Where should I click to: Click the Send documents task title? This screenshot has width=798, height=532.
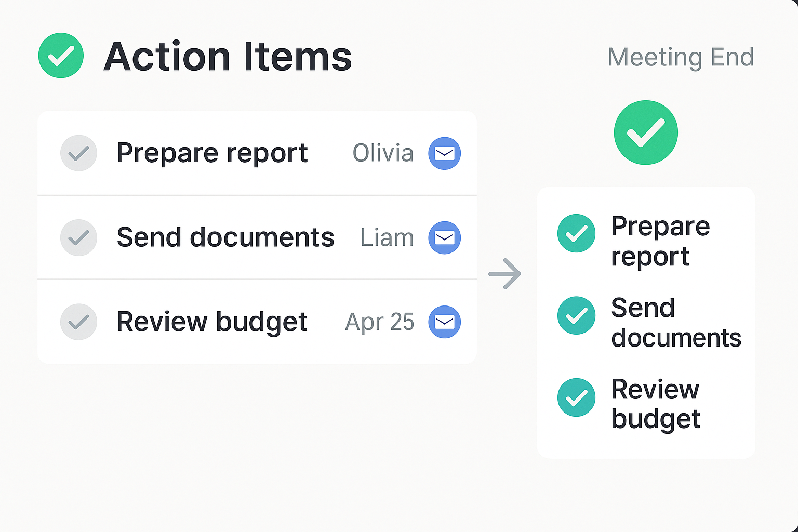[x=225, y=238]
